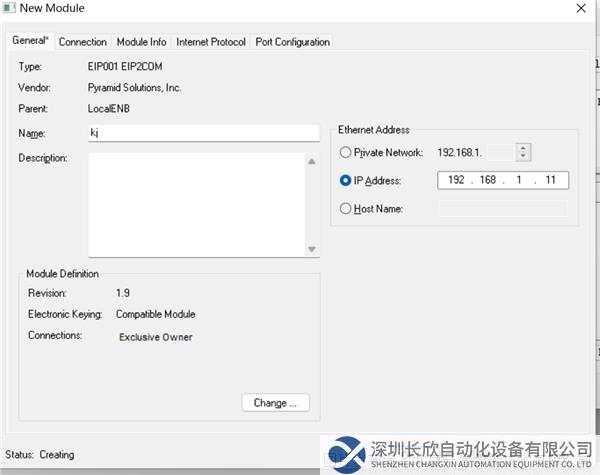600x475 pixels.
Task: Click the New Module title bar icon
Action: (x=10, y=9)
